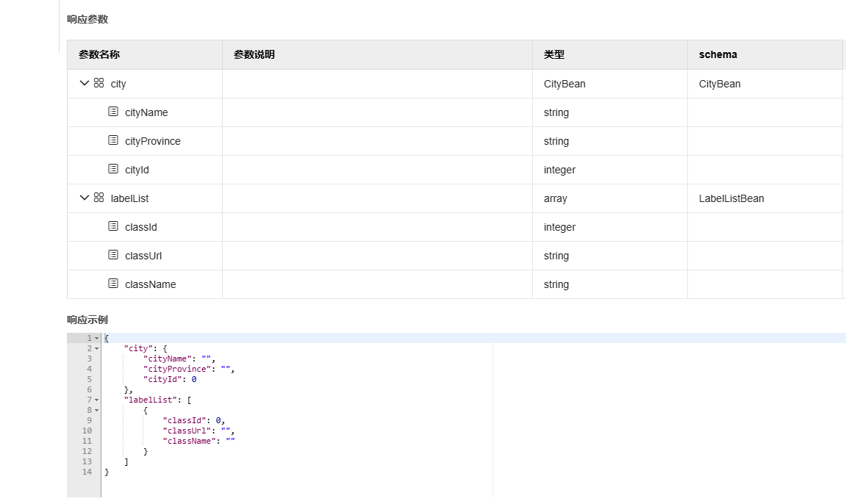Select the CityBean schema cell
The image size is (849, 504).
click(720, 84)
